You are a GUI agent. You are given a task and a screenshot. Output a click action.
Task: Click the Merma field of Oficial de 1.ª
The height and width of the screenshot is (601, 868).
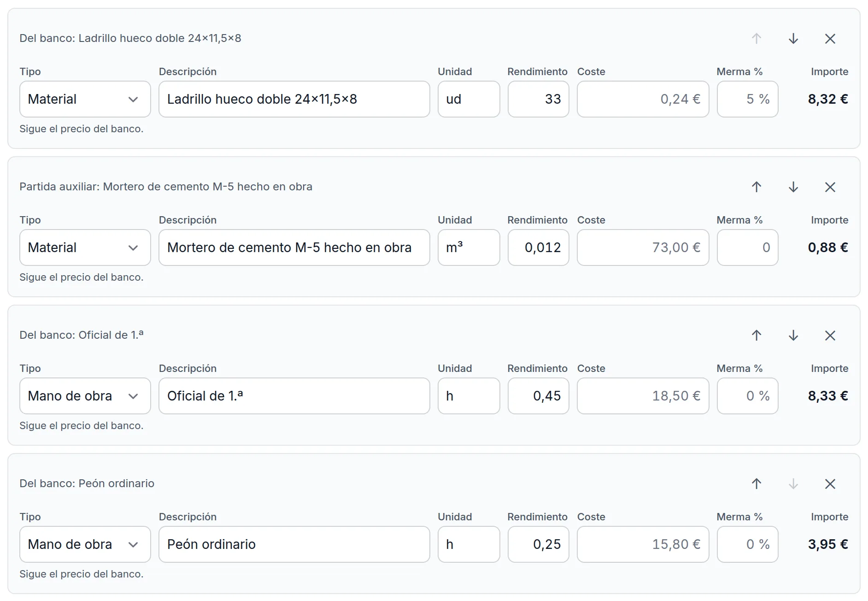tap(747, 396)
